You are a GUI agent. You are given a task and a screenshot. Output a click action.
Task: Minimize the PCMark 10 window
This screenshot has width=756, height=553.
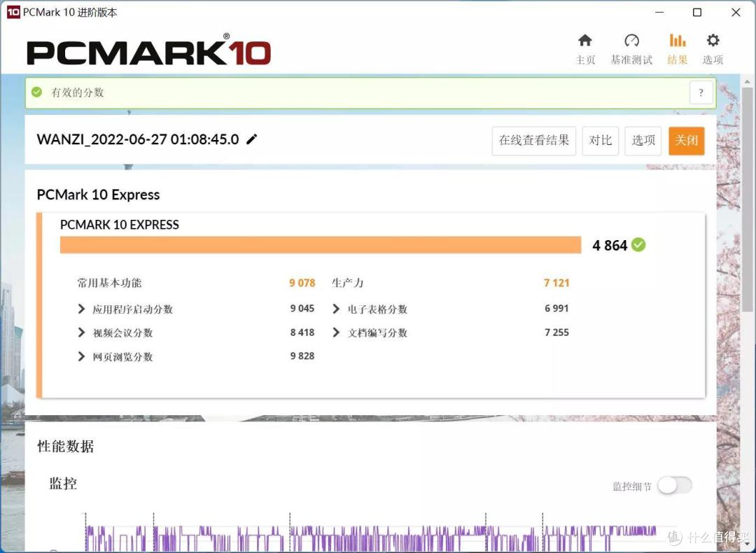pyautogui.click(x=659, y=13)
